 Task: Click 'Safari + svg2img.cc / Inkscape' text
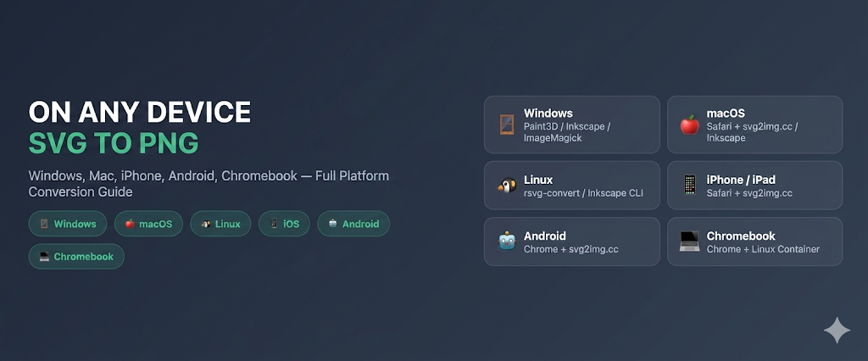point(751,132)
